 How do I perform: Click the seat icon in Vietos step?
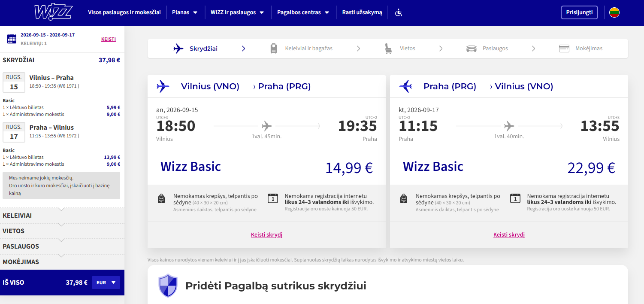coord(388,49)
